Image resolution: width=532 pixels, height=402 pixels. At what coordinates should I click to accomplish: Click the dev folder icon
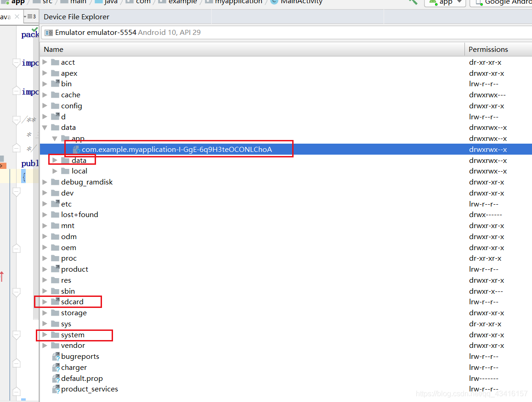(x=55, y=193)
